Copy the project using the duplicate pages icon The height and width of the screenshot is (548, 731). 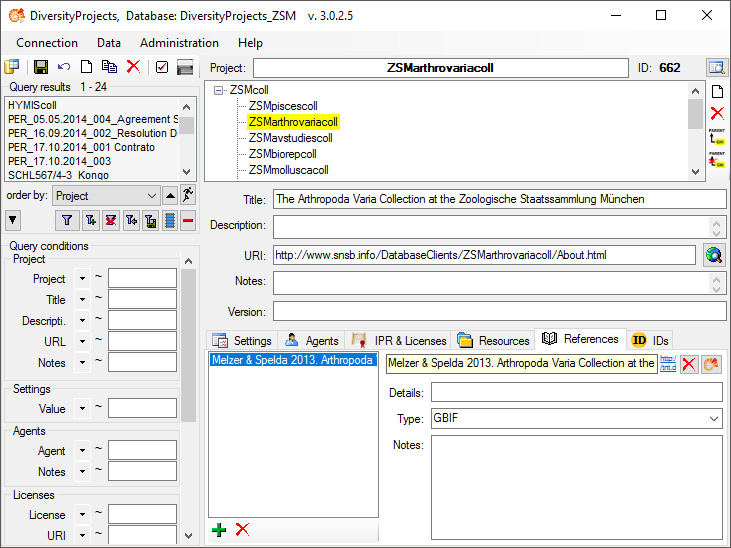pos(110,67)
